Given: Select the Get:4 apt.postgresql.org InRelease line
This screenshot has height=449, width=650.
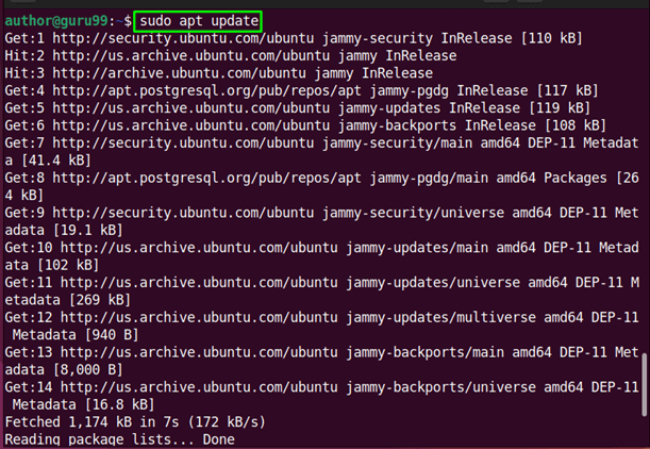Looking at the screenshot, I should 301,91.
